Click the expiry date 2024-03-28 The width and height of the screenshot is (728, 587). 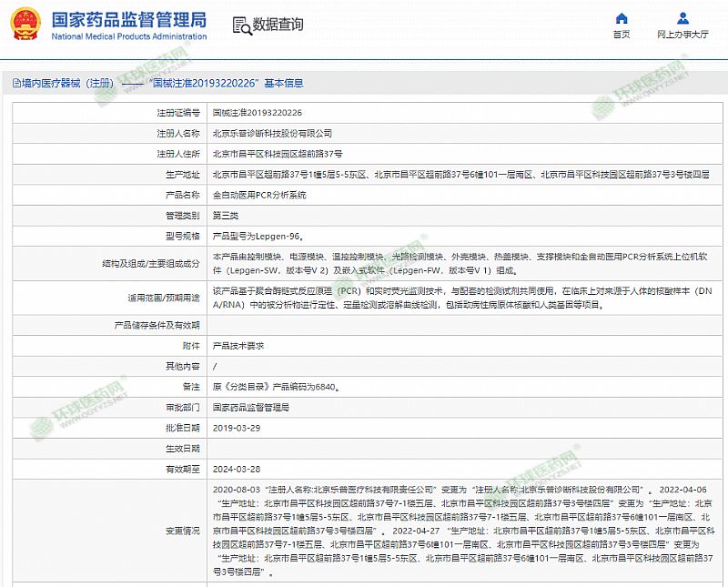pyautogui.click(x=236, y=469)
